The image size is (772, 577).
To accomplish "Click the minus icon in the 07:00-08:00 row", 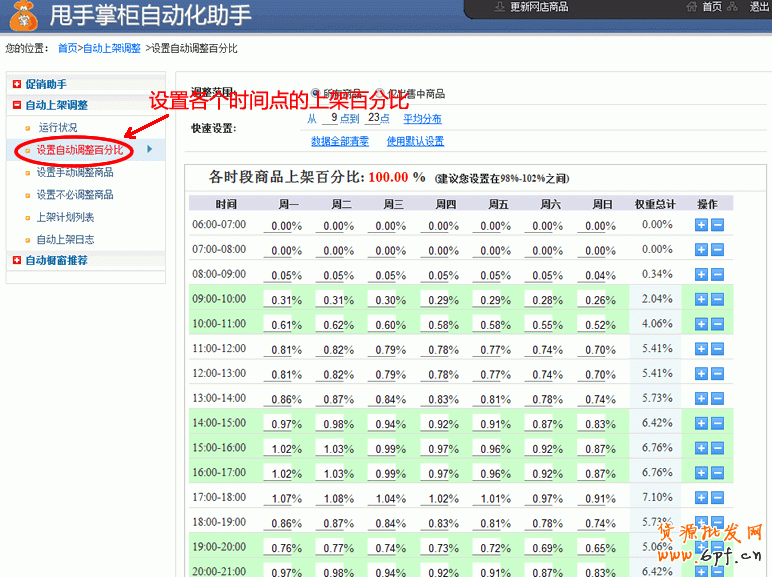I will click(717, 249).
